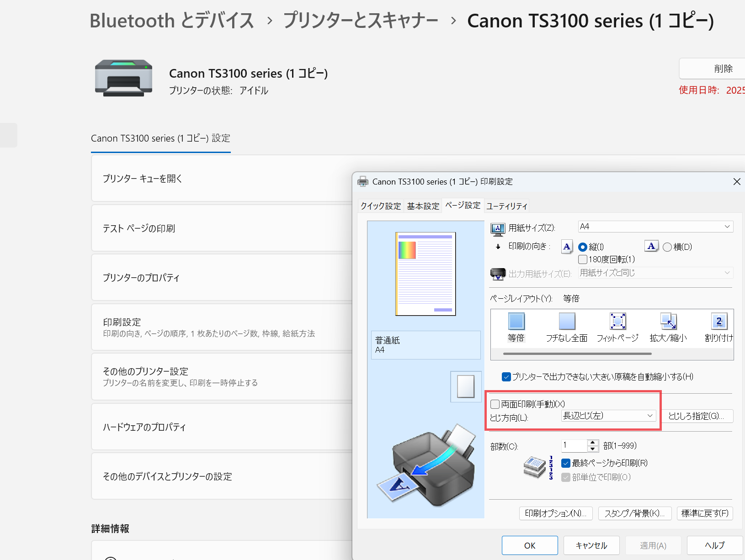Viewport: 745px width, 560px height.
Task: Click the paper sheet icon in preview
Action: [x=466, y=386]
